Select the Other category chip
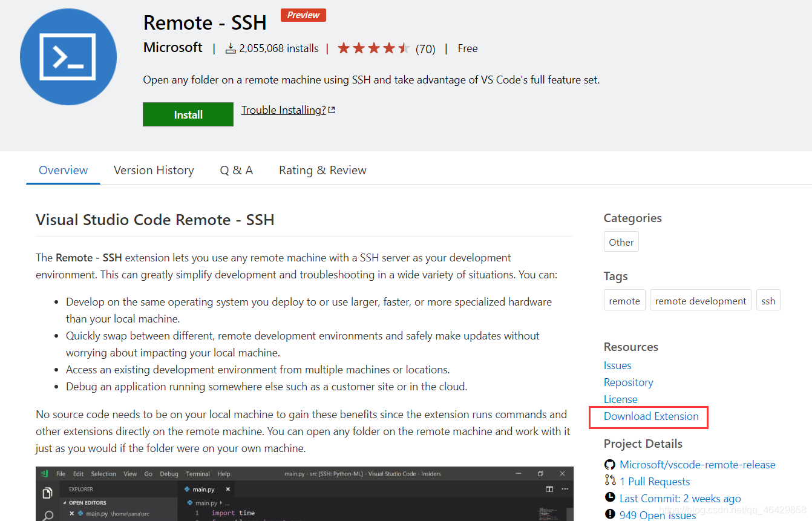The width and height of the screenshot is (812, 521). pos(621,242)
